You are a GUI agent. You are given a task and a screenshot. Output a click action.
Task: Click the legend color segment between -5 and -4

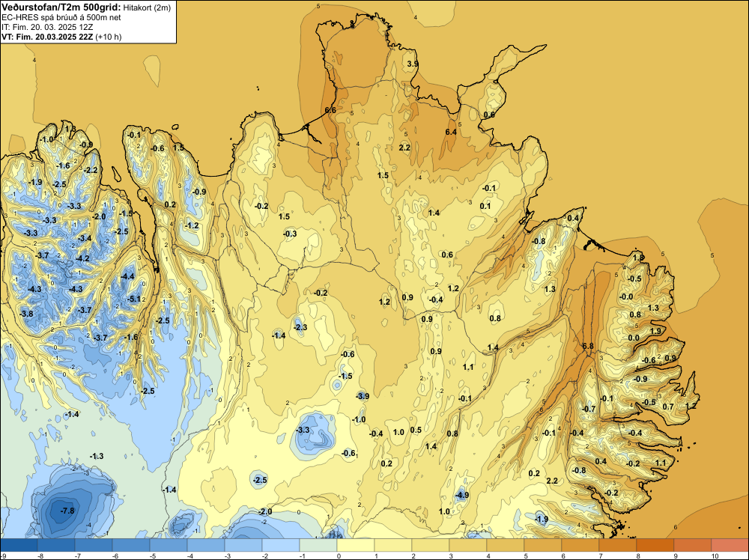(168, 545)
